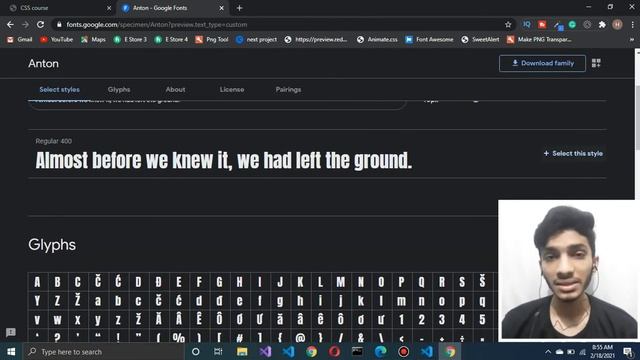Open the selected families grid icon
This screenshot has height=360, width=640.
[x=596, y=63]
